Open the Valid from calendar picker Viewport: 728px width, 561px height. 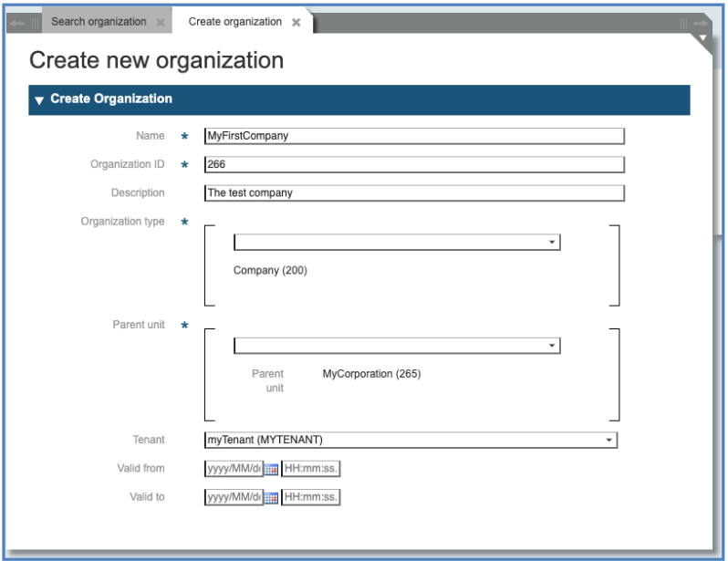(271, 470)
